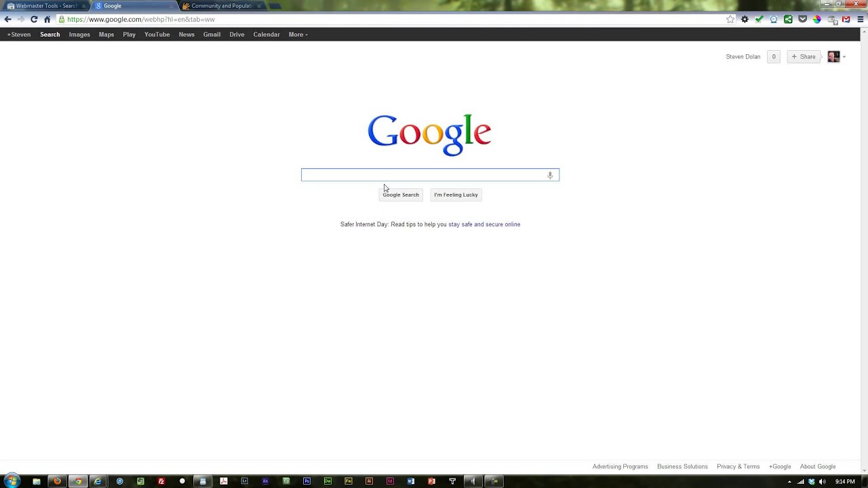Close the Webmaster Tools tab
Viewport: 868px width, 488px height.
point(83,6)
